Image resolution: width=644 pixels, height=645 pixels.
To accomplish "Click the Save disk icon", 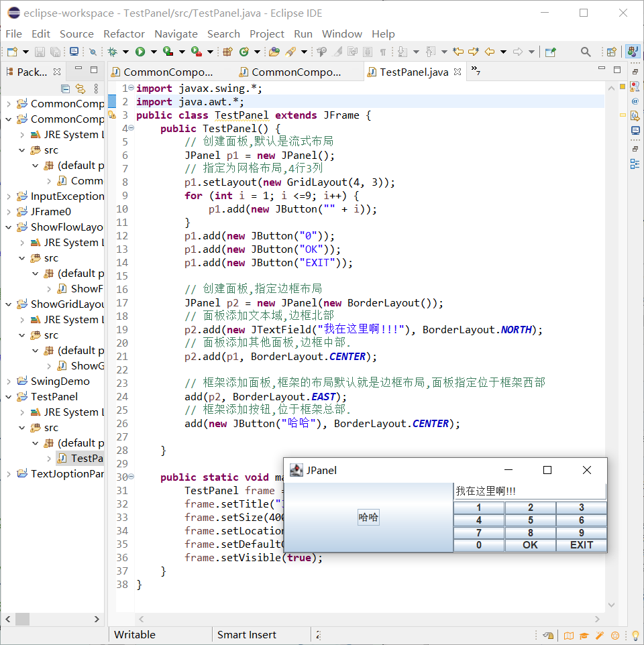I will (x=40, y=52).
